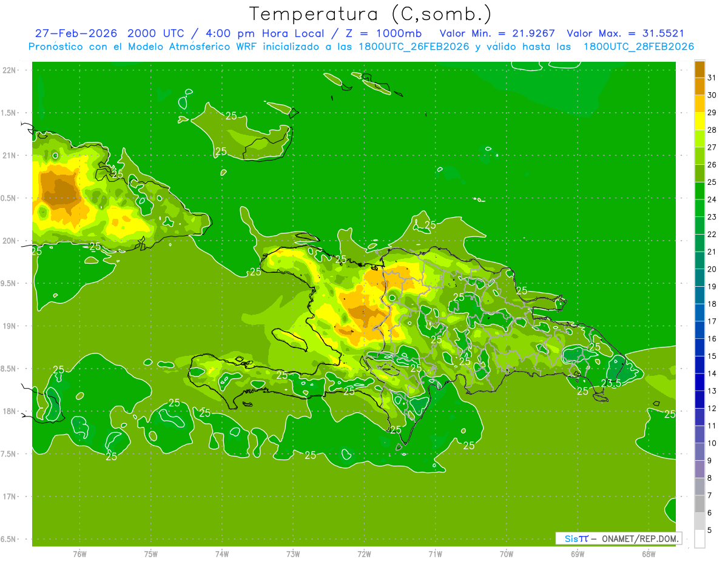728x562 pixels.
Task: Click the 'ONAMET/REP.DOM.' credit label
Action: (x=640, y=538)
